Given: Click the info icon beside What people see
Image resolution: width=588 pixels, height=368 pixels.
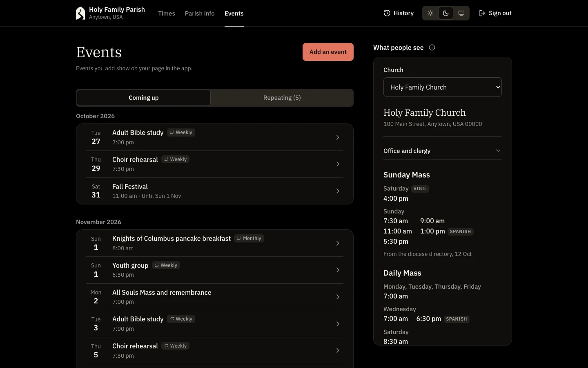Looking at the screenshot, I should coord(432,47).
